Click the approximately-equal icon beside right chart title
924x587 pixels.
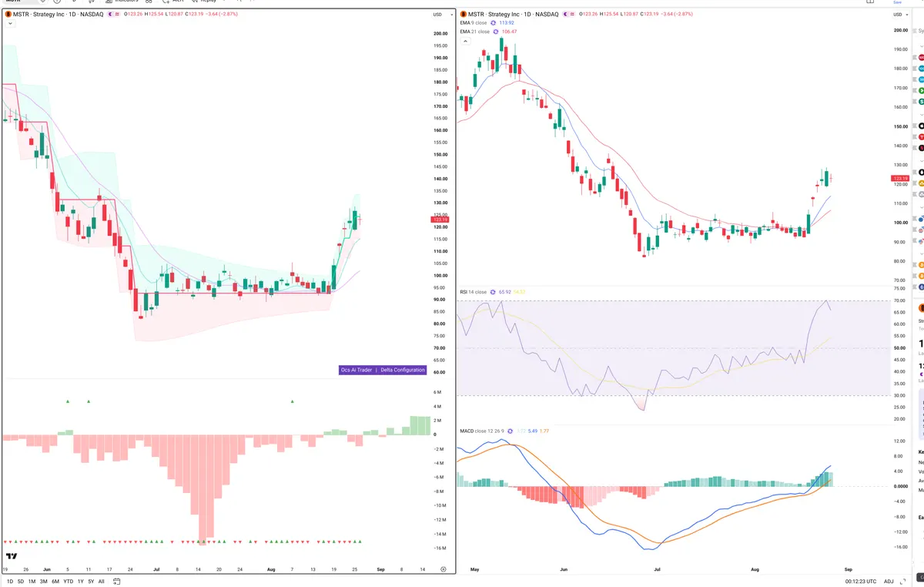tap(571, 14)
